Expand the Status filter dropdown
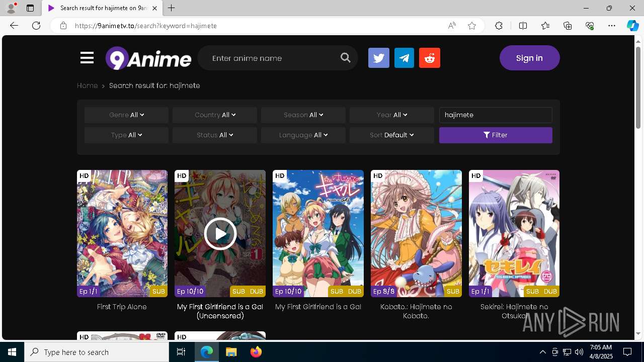Screen dimensions: 644x362 click(x=215, y=135)
